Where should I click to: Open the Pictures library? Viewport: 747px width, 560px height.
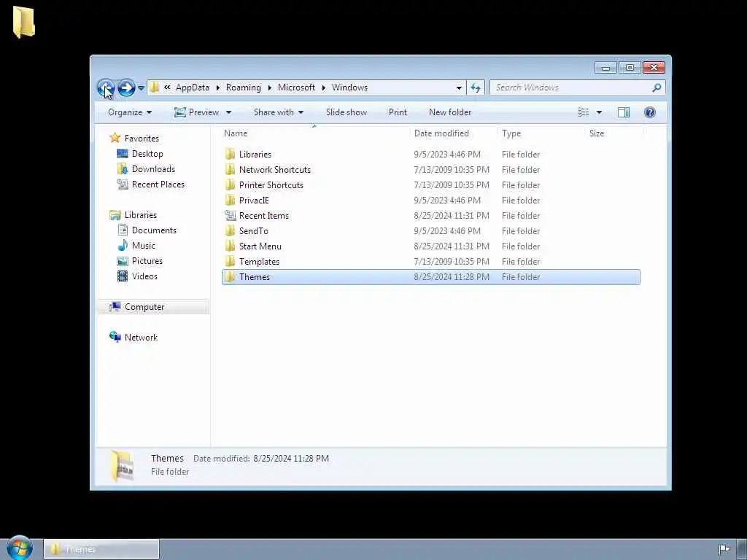(147, 261)
